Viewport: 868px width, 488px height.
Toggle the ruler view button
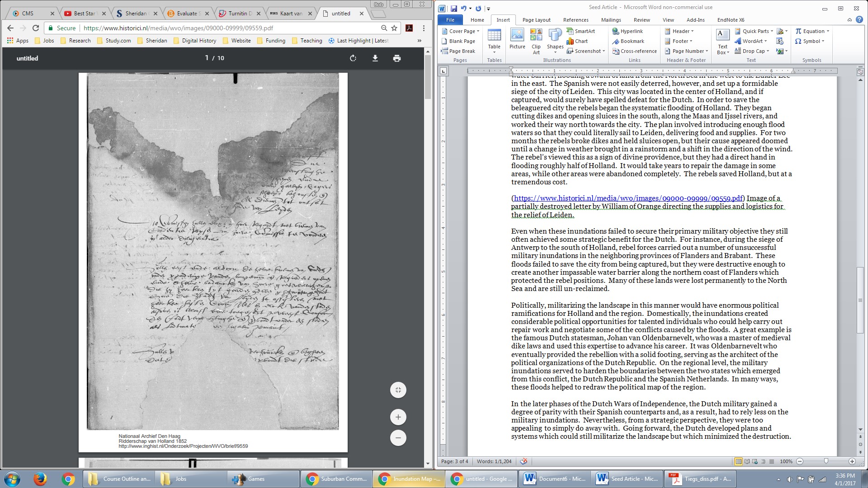pyautogui.click(x=860, y=71)
